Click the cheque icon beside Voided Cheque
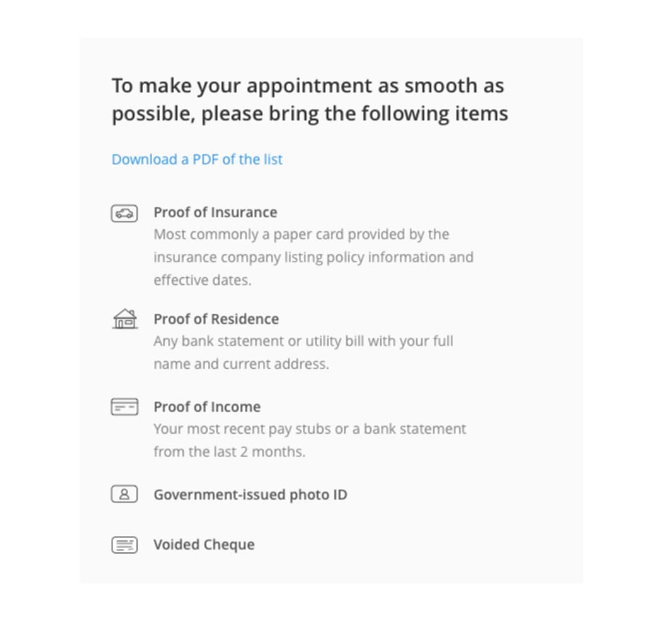This screenshot has width=649, height=644. [x=124, y=544]
